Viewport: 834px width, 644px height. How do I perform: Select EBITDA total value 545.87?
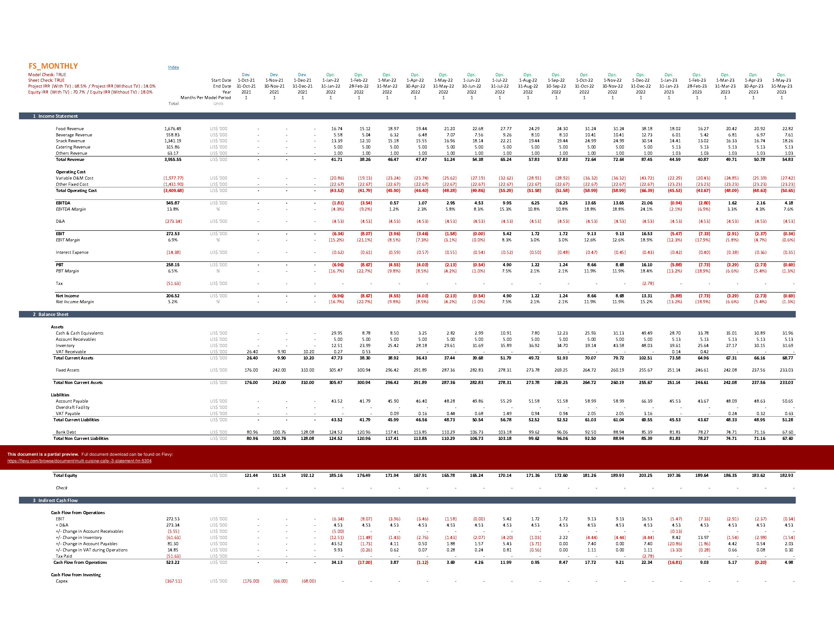[173, 203]
